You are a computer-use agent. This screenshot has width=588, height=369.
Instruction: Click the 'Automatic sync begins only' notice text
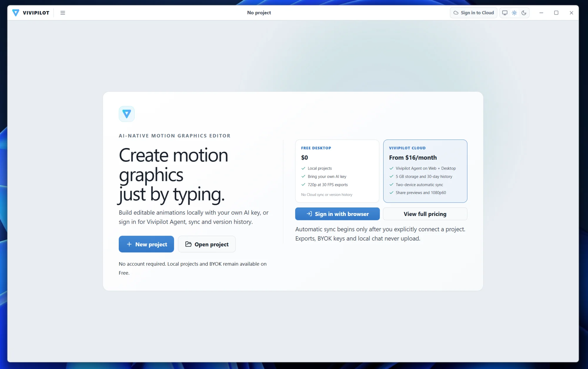coord(380,234)
